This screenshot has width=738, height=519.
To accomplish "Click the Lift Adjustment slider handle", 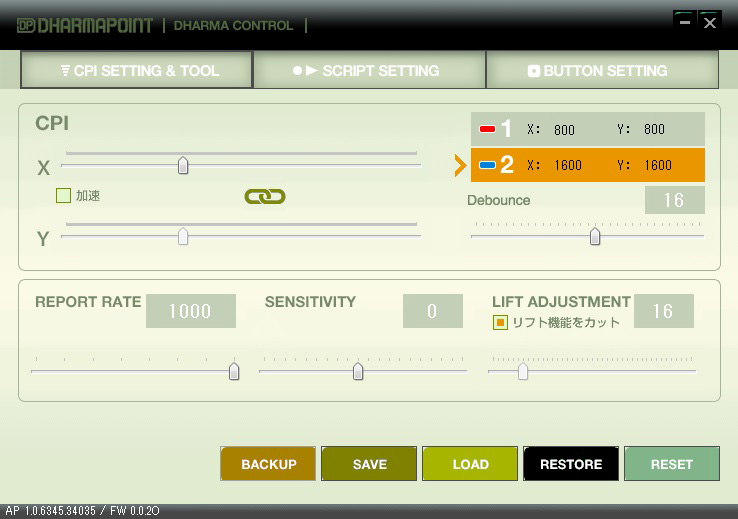I will (523, 371).
